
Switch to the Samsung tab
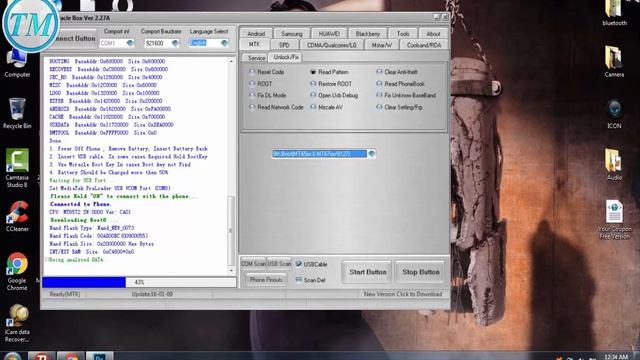click(x=292, y=33)
